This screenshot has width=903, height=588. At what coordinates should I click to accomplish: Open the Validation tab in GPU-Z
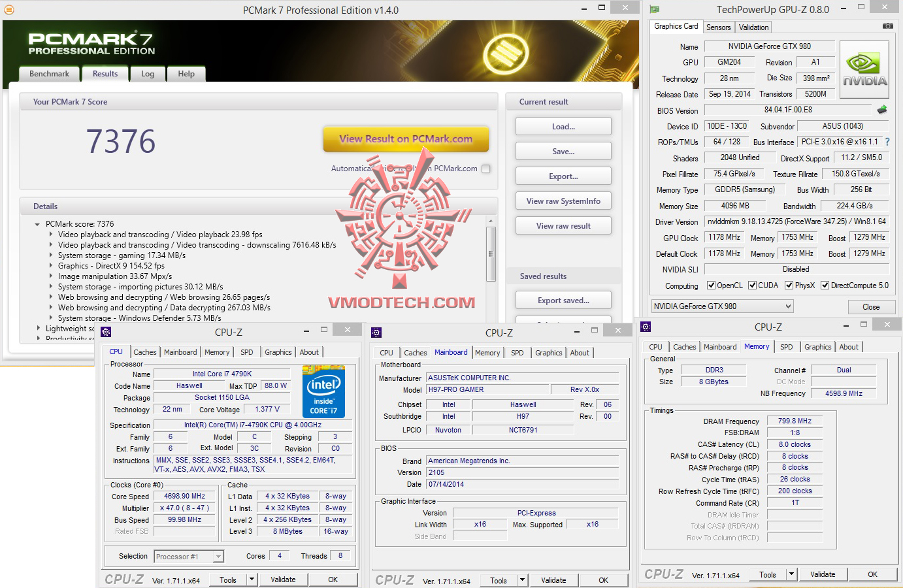(x=753, y=27)
